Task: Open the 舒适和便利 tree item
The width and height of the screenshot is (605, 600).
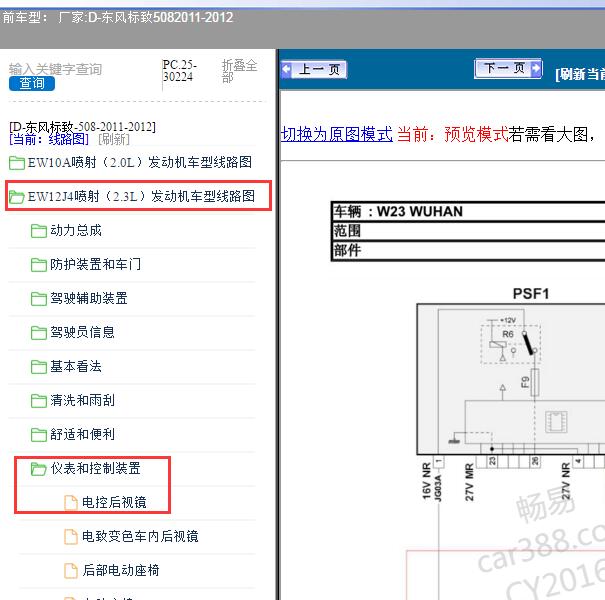Action: (83, 434)
